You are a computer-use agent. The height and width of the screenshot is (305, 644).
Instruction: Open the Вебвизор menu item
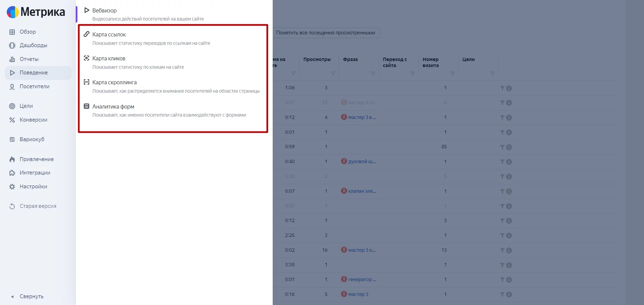coord(104,11)
